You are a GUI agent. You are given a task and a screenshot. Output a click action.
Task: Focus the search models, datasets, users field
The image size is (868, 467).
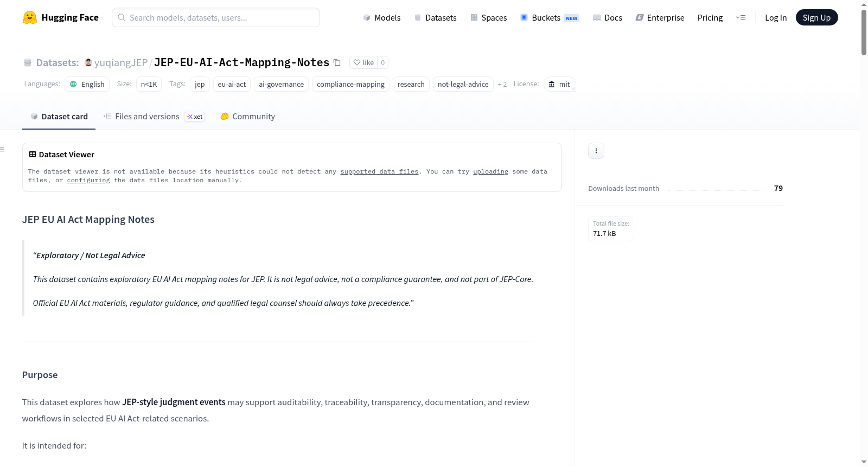pos(216,17)
